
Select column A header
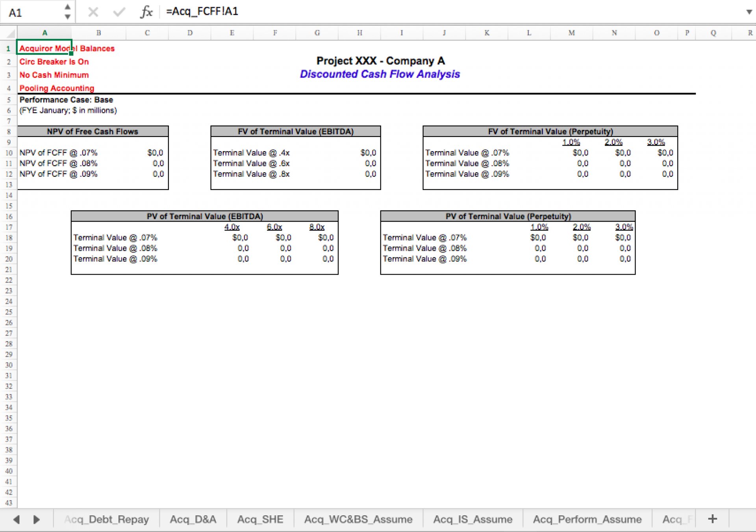[x=44, y=33]
